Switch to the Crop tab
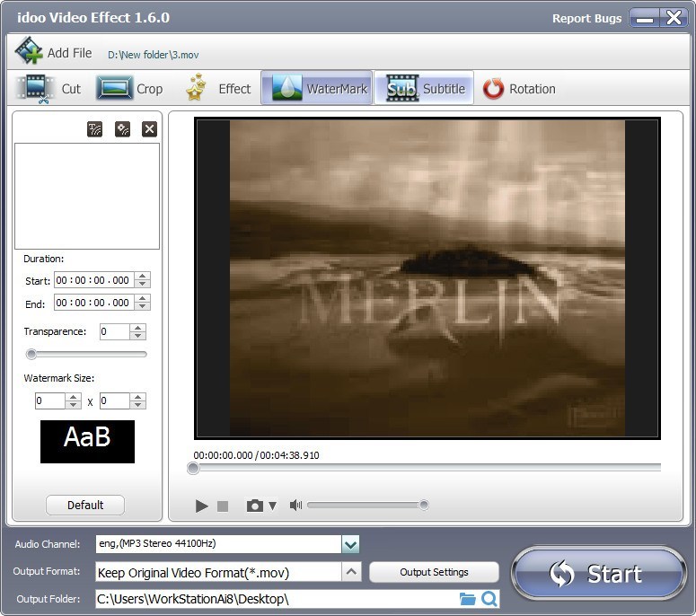The height and width of the screenshot is (616, 696). [129, 88]
